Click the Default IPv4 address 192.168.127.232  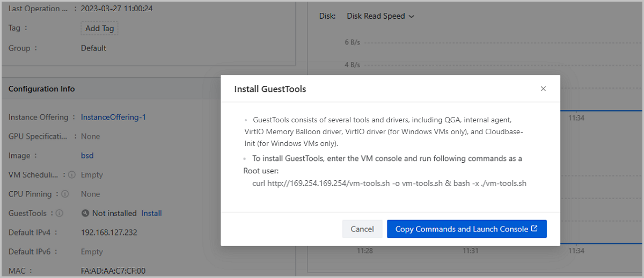[x=109, y=232]
